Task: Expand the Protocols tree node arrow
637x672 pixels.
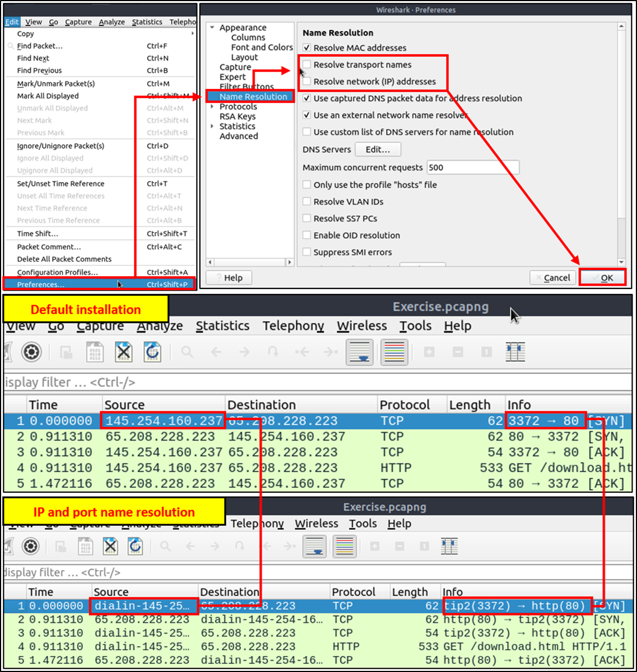Action: point(212,106)
